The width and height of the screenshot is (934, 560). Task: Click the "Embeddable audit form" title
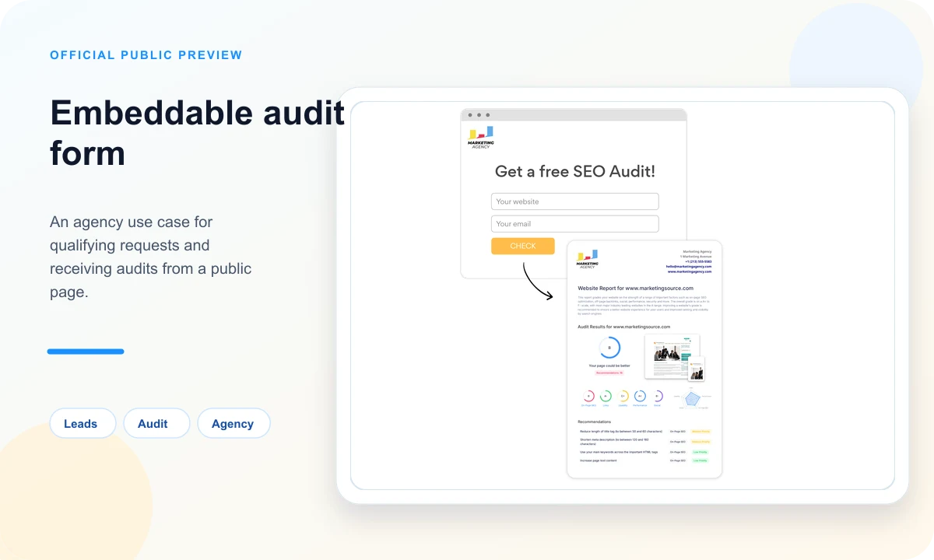[197, 132]
